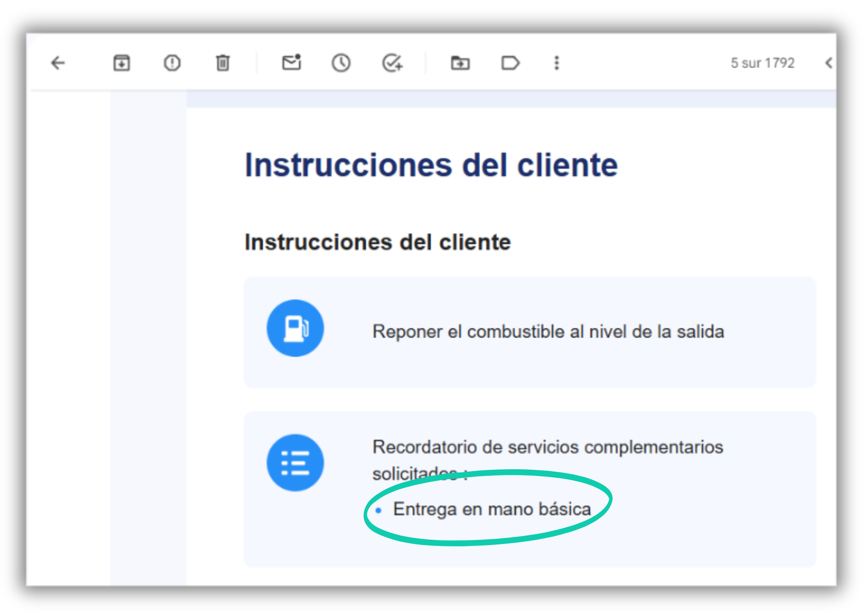868x614 pixels.
Task: Report email as spam
Action: click(172, 63)
